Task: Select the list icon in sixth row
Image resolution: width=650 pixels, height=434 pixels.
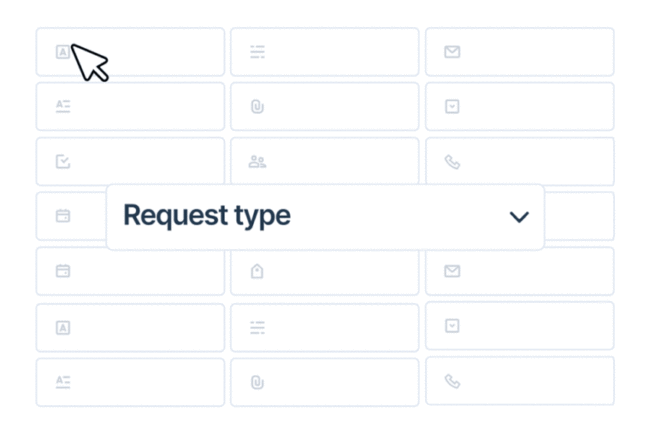Action: coord(257,327)
